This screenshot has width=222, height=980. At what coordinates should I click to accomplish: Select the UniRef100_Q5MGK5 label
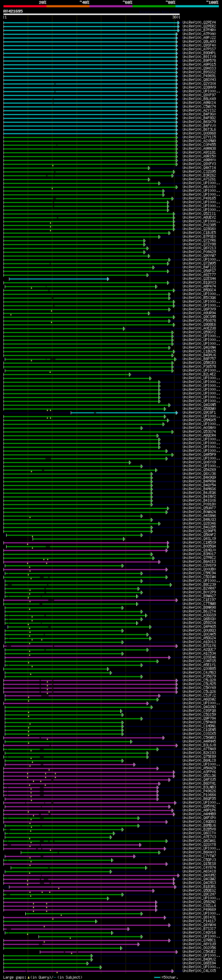[x=199, y=420]
